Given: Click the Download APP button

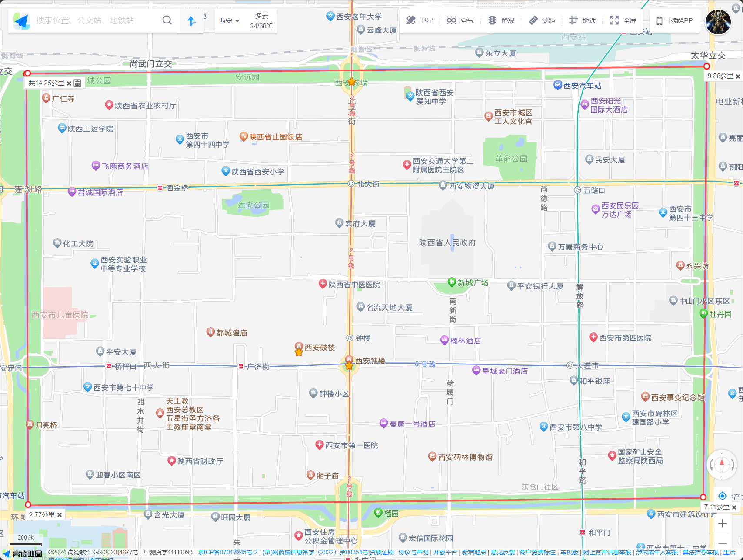Looking at the screenshot, I should click(674, 20).
